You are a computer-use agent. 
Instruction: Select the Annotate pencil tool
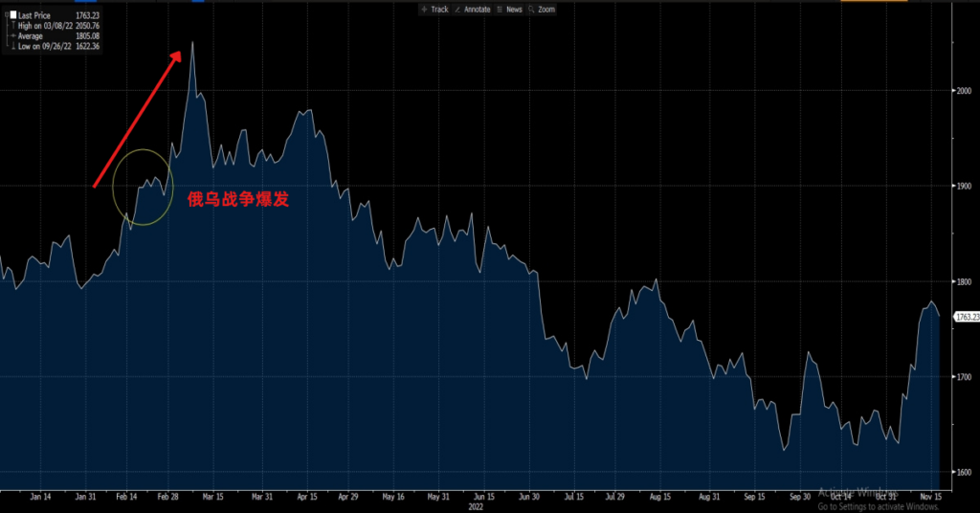click(x=472, y=9)
